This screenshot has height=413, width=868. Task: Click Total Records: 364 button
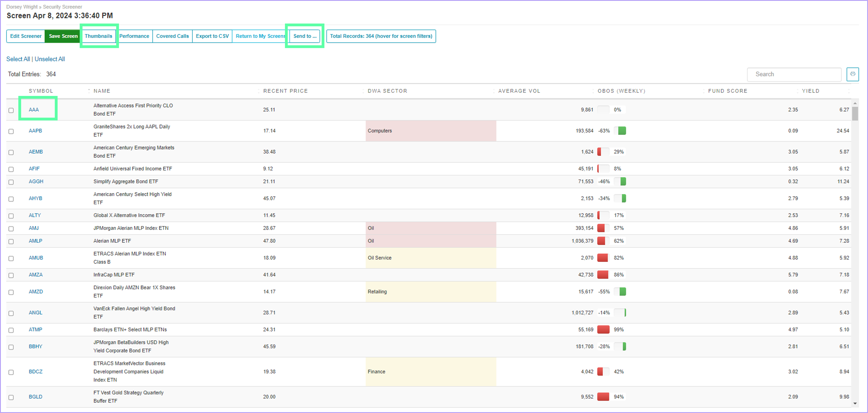tap(381, 36)
